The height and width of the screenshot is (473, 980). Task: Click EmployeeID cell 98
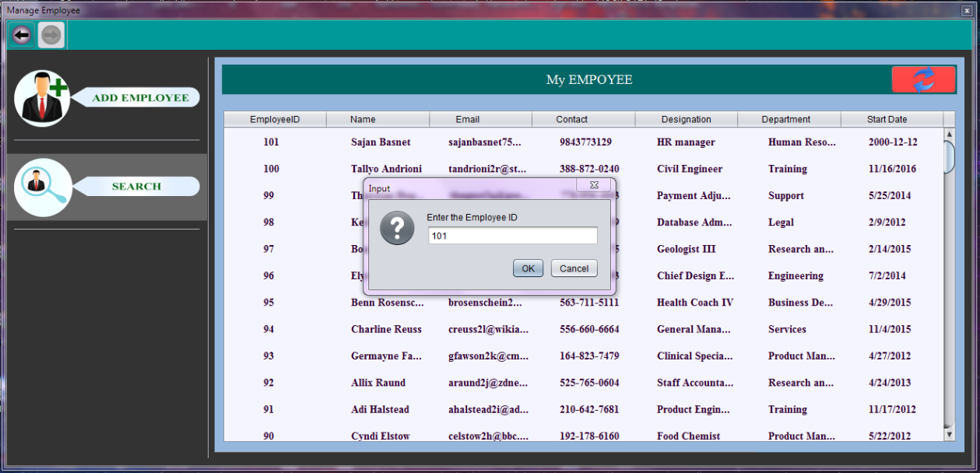(269, 222)
